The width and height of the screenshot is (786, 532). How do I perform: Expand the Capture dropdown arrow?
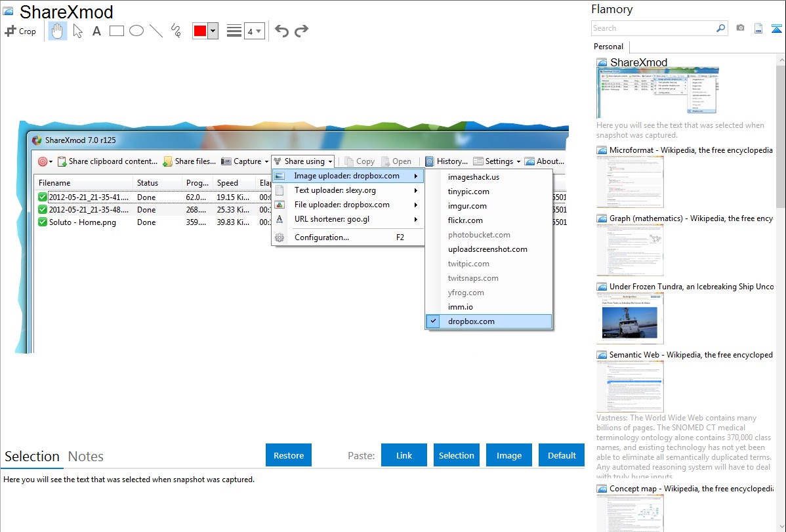click(x=266, y=161)
